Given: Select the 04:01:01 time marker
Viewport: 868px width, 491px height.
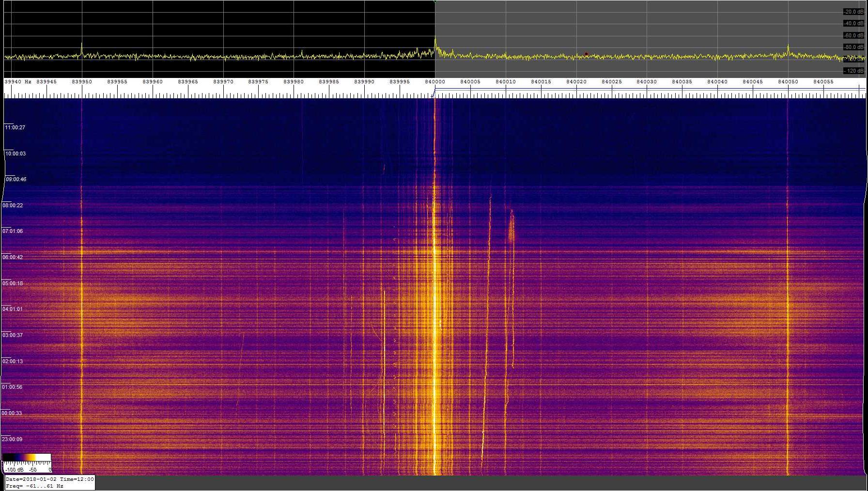Looking at the screenshot, I should coord(12,309).
